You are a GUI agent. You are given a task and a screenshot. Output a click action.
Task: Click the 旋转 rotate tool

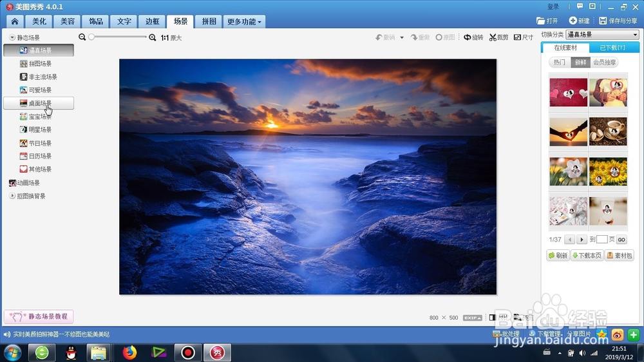click(x=473, y=37)
